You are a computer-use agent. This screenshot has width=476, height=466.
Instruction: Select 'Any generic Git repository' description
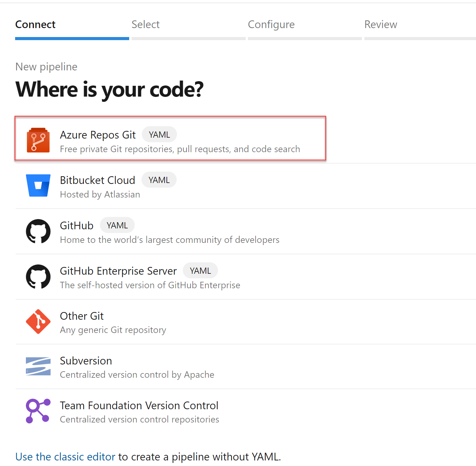pos(113,330)
